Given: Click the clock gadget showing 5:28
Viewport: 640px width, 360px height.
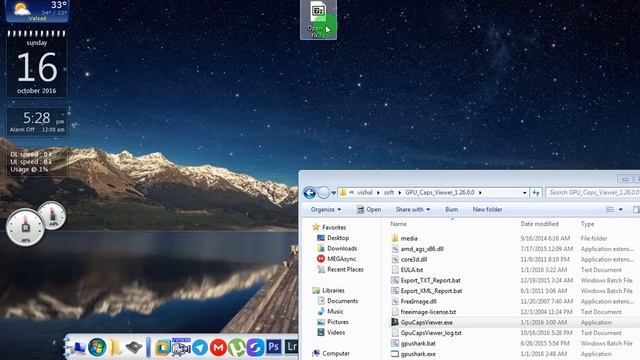Looking at the screenshot, I should click(37, 122).
